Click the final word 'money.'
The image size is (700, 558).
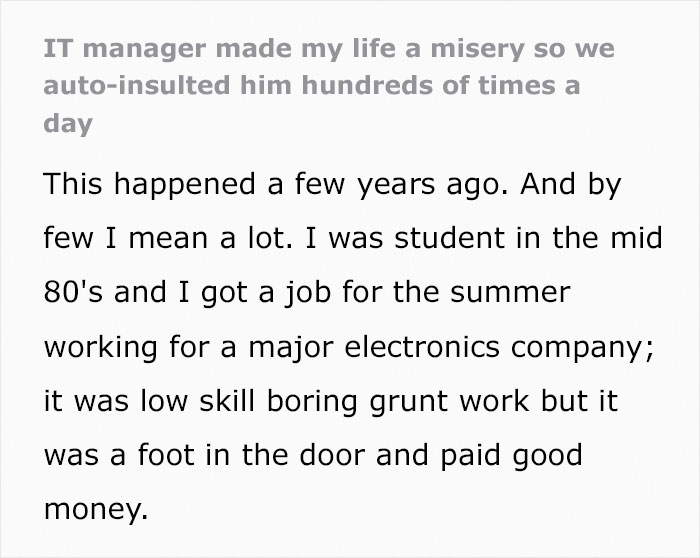[x=95, y=511]
